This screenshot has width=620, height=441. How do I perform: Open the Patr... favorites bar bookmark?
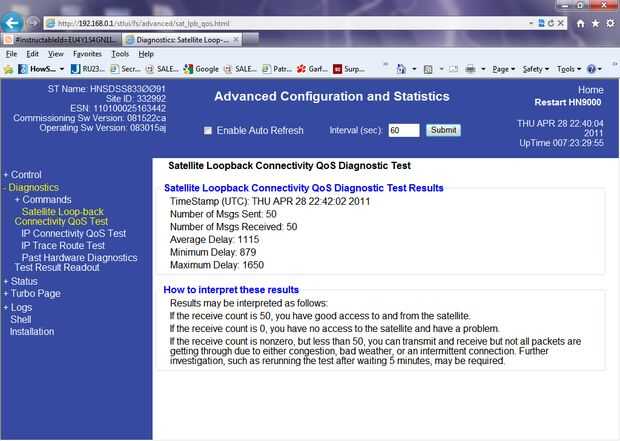[277, 69]
